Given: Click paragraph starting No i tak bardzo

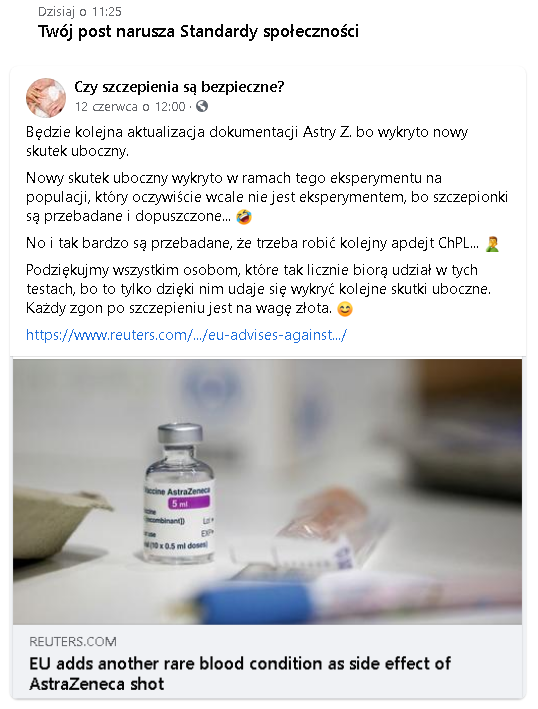Looking at the screenshot, I should 262,243.
